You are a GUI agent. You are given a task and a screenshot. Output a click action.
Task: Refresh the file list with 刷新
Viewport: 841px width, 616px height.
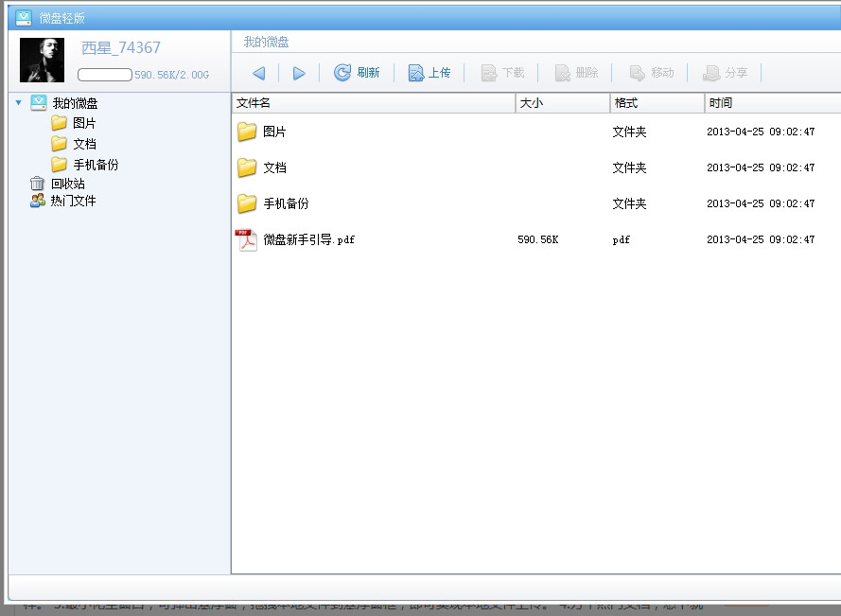coord(357,73)
